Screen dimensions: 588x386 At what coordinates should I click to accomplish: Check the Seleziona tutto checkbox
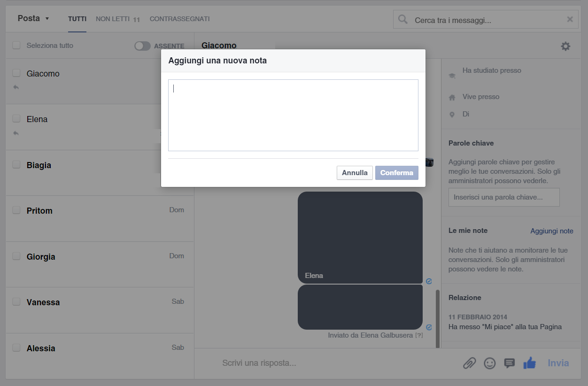16,46
